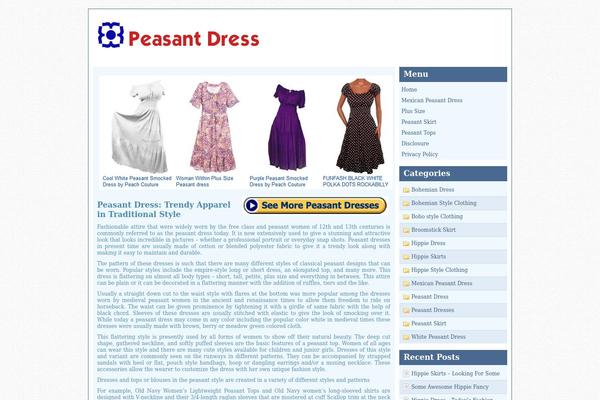Open the Boho style Clothing category
The image size is (600, 400).
[x=437, y=216]
